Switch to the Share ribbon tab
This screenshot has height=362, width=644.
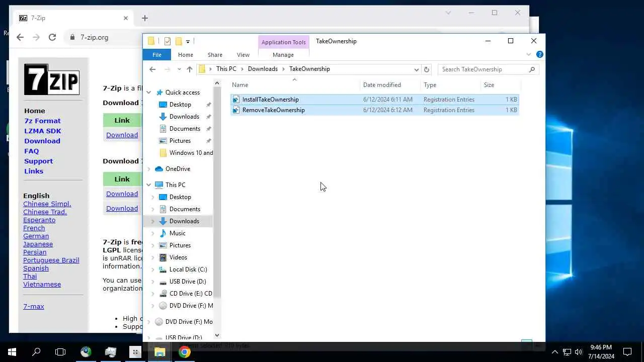(x=215, y=55)
